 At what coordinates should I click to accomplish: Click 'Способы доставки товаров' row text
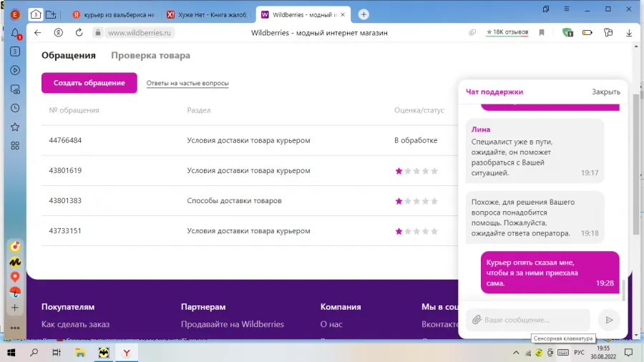[x=234, y=201]
